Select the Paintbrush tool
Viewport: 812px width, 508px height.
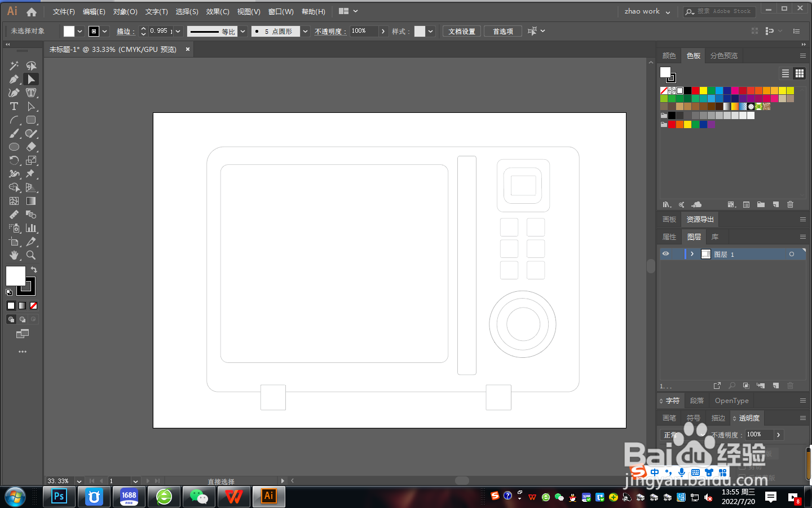14,134
